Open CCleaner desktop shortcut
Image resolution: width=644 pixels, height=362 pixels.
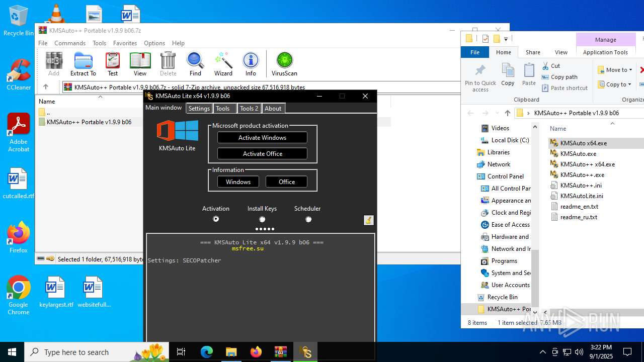point(19,74)
